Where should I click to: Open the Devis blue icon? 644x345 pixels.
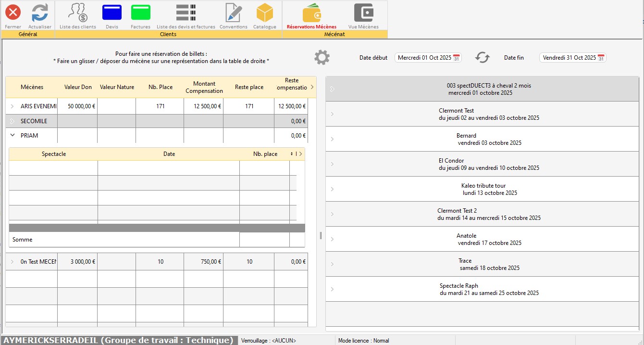[x=112, y=13]
